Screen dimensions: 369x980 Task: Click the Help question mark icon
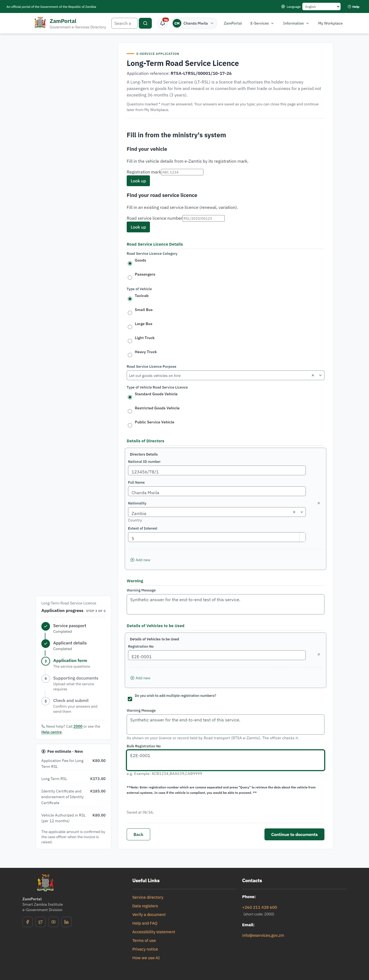point(349,6)
